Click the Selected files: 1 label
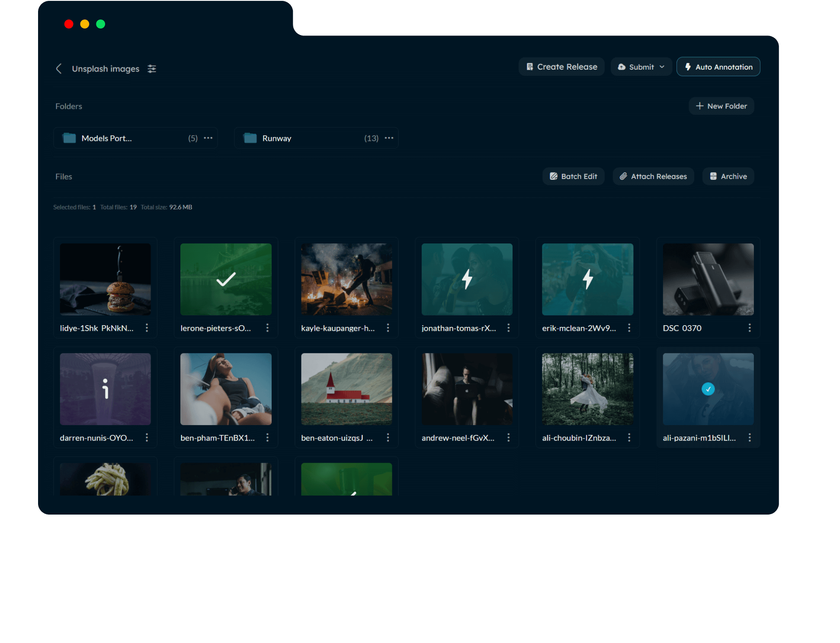 74,207
